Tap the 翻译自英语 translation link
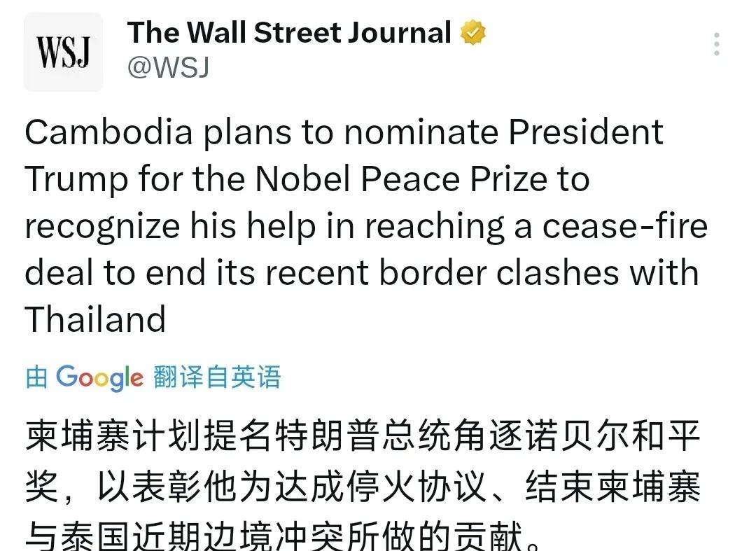Image resolution: width=756 pixels, height=551 pixels. (217, 377)
